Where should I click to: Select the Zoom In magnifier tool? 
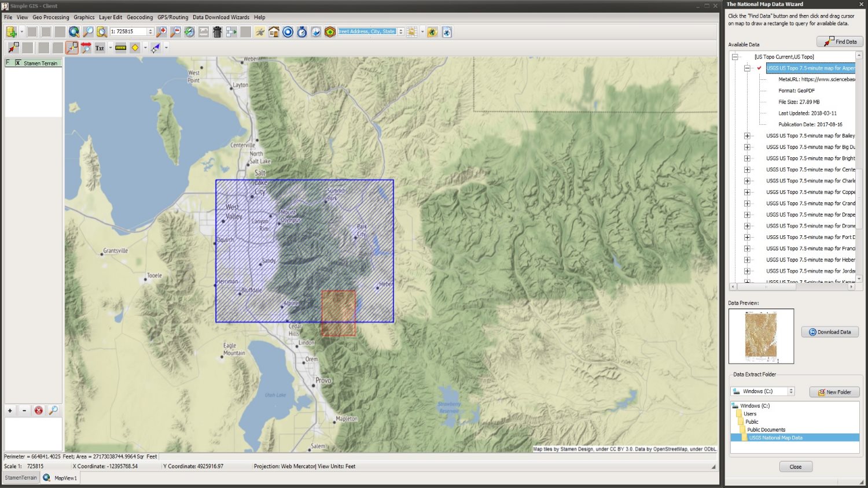coord(162,32)
